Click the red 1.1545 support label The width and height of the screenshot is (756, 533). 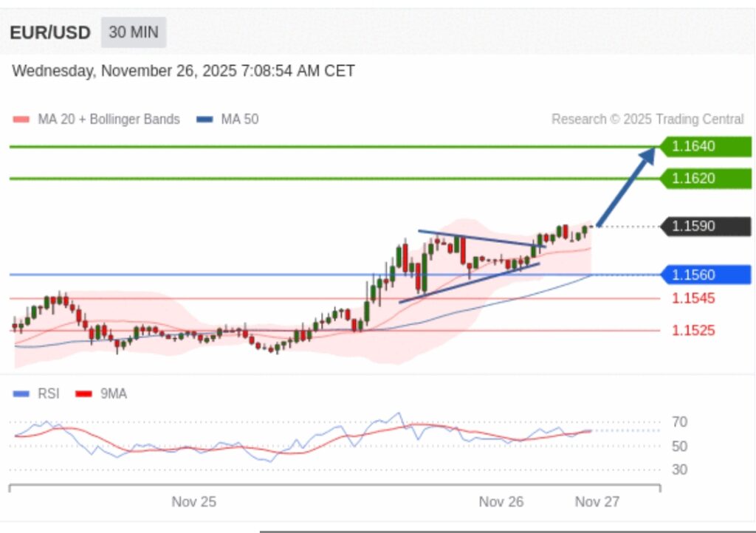point(693,298)
